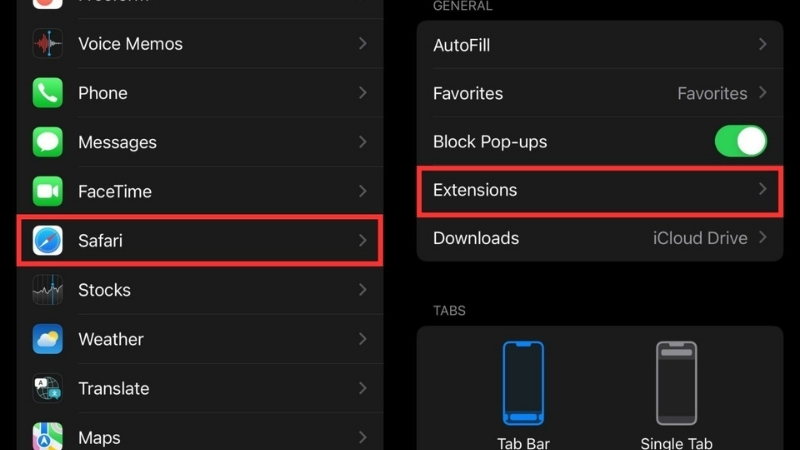Screen dimensions: 800x450
Task: Tap the Stocks chart icon
Action: pos(47,290)
